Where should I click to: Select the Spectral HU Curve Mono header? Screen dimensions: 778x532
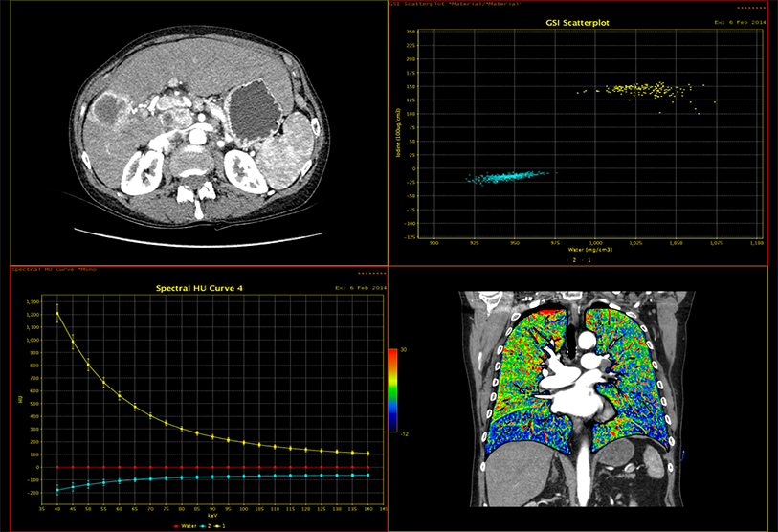coord(54,269)
